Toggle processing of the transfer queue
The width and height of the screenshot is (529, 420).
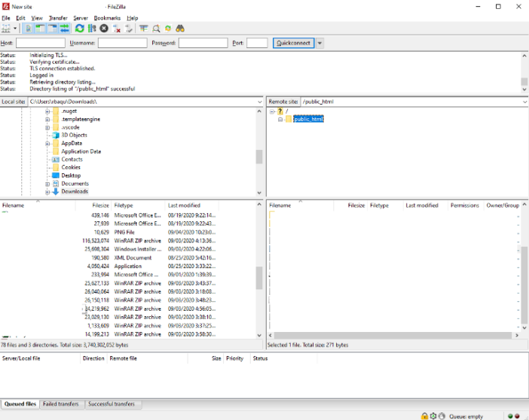pyautogui.click(x=92, y=29)
